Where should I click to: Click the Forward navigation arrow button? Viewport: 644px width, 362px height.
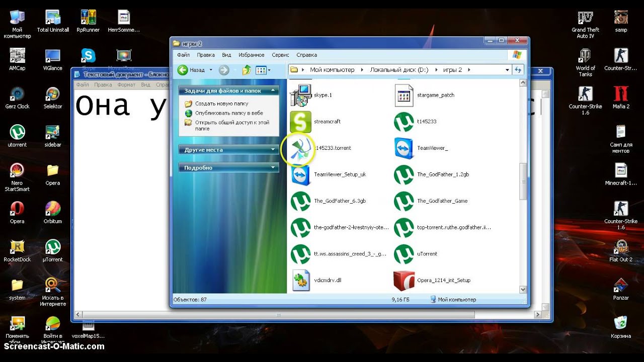(224, 70)
